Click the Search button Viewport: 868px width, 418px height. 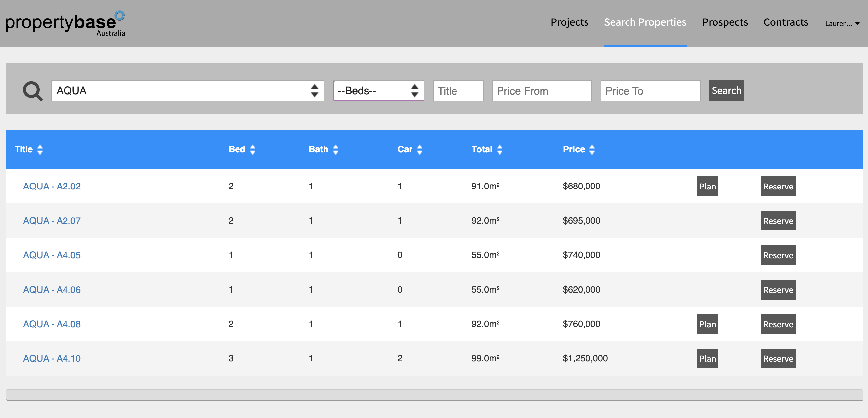coord(726,90)
